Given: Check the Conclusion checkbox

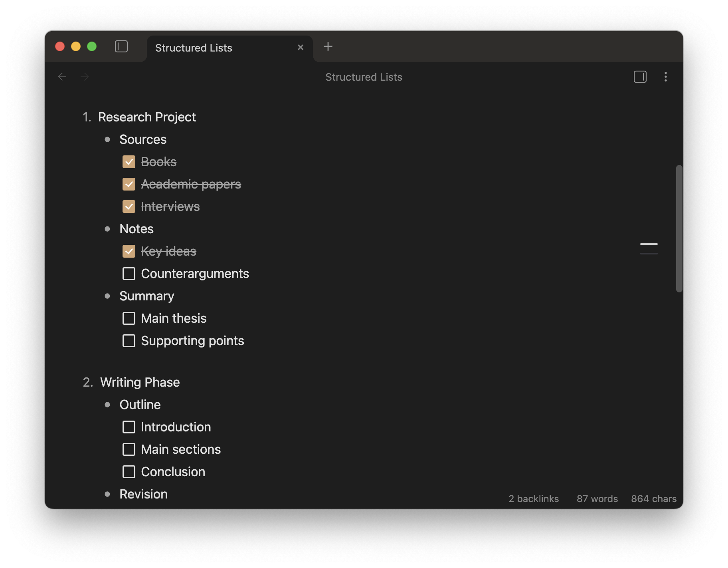Looking at the screenshot, I should tap(129, 472).
